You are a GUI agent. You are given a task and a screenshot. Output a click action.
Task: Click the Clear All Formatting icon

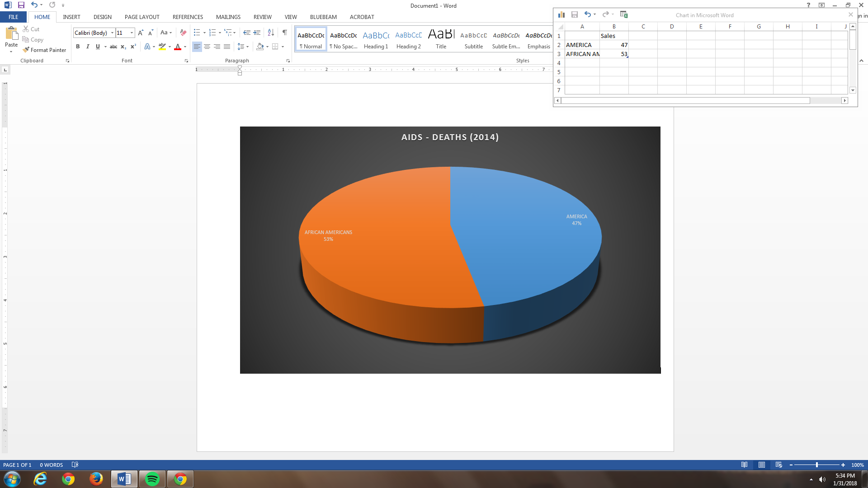pyautogui.click(x=183, y=33)
